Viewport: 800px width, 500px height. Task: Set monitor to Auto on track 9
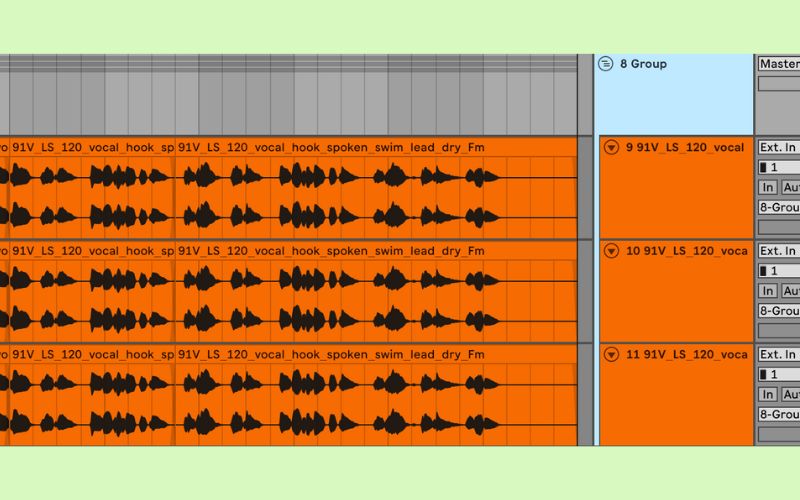(x=791, y=187)
